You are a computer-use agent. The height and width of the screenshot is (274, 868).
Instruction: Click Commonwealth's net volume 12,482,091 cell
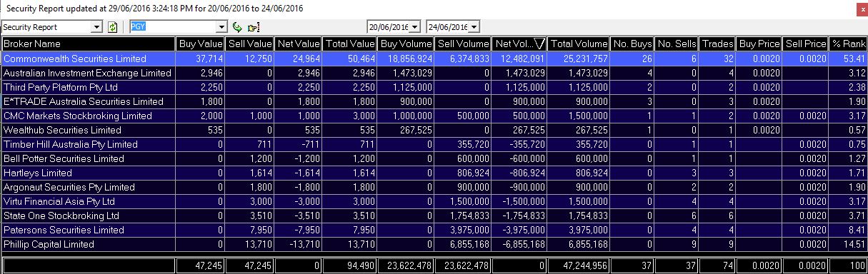coord(520,59)
